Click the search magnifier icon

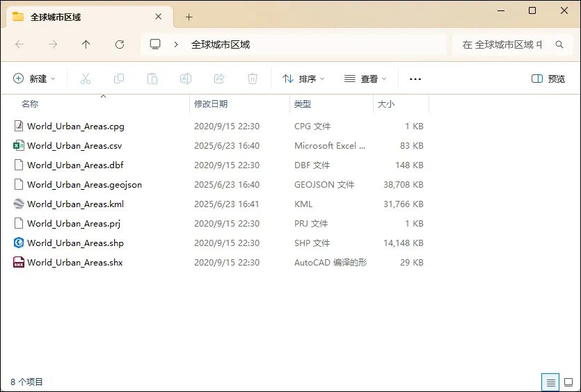point(559,44)
